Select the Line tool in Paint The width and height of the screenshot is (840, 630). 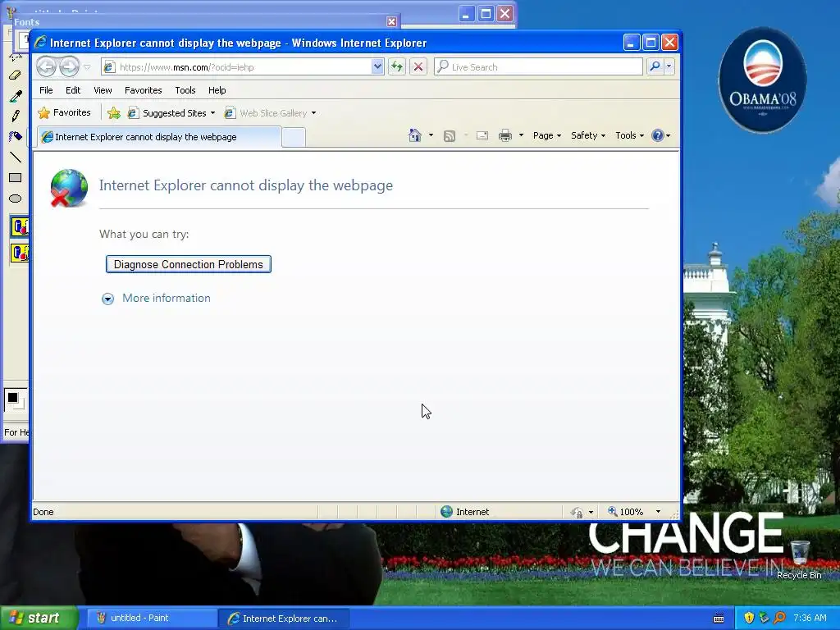[x=16, y=157]
